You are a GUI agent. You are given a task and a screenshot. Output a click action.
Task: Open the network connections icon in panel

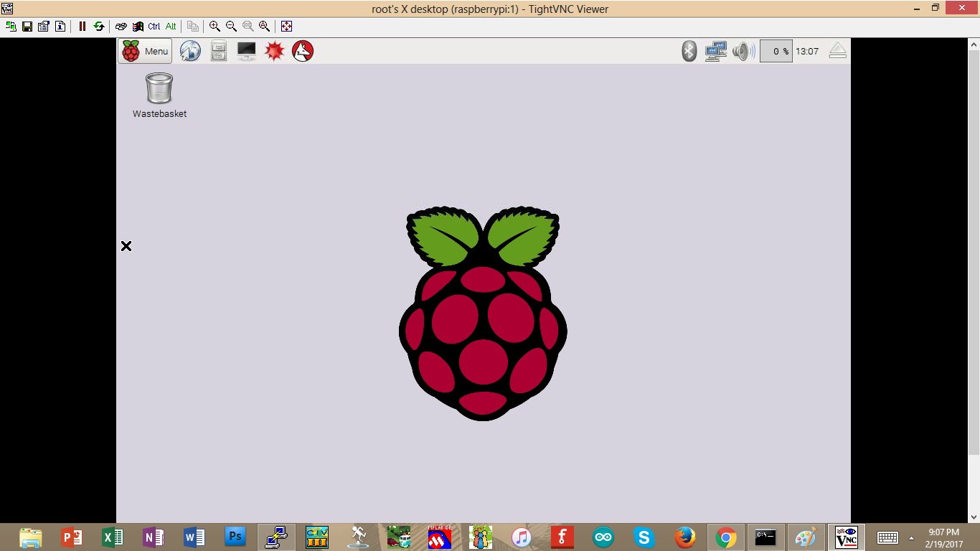point(715,51)
